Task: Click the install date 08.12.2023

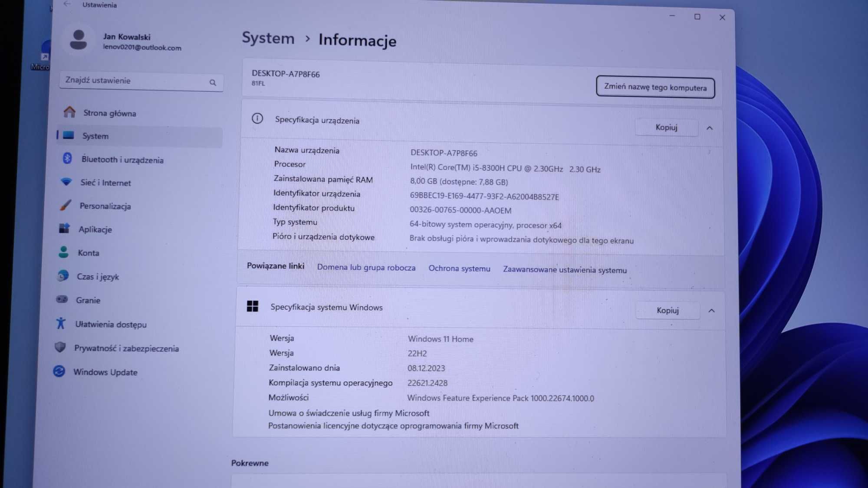Action: tap(426, 368)
